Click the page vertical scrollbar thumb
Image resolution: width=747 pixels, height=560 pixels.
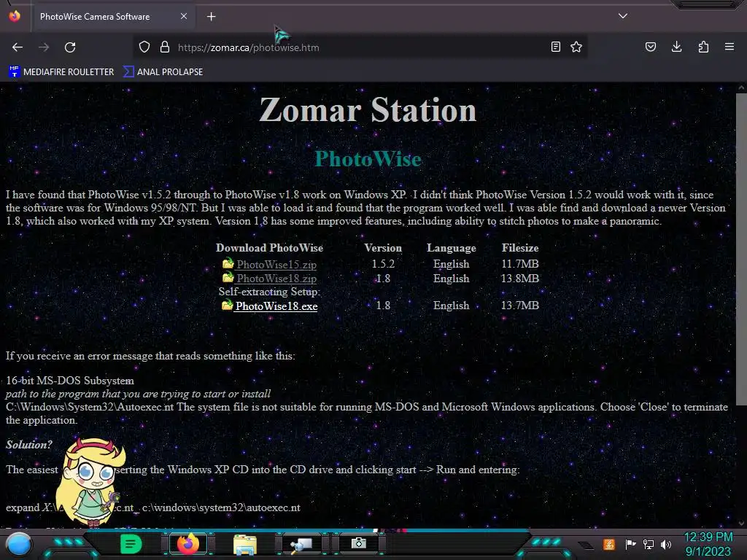741,249
